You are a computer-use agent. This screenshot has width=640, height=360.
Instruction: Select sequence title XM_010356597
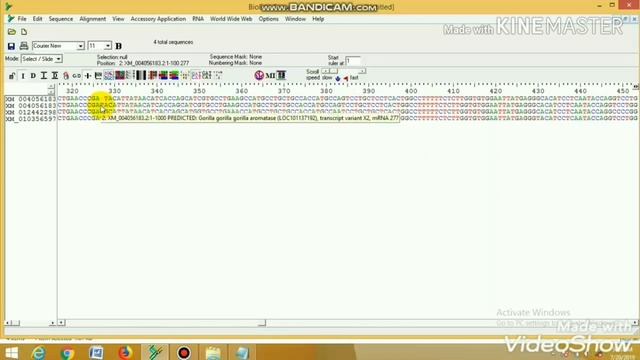coord(31,119)
